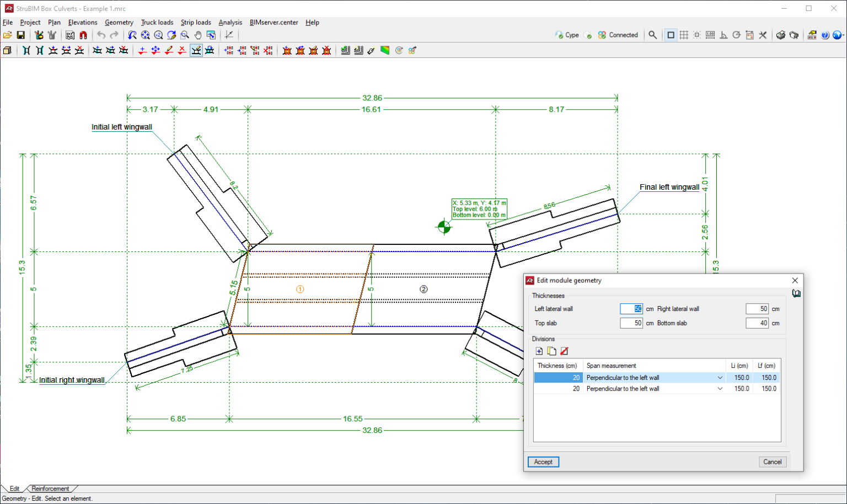847x504 pixels.
Task: Click the Right lateral wall thickness field
Action: pos(757,309)
